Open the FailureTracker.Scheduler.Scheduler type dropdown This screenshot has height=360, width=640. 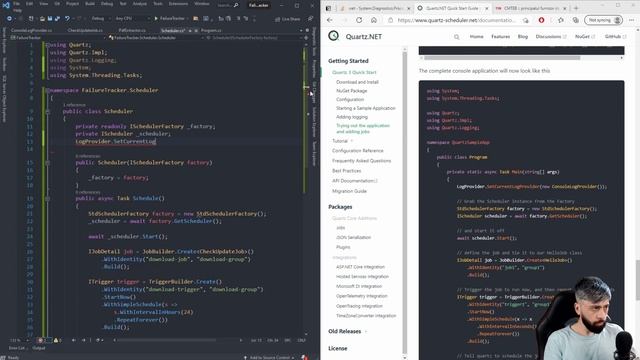tap(157, 38)
